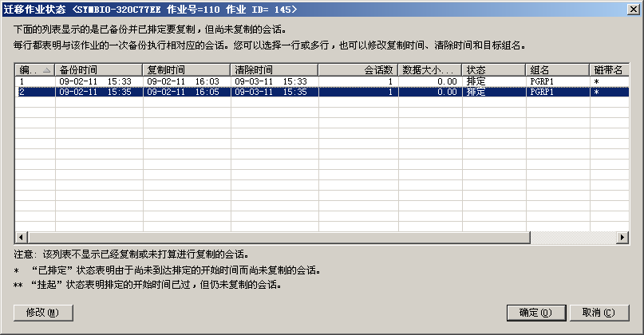Click tape name * in row 2
The image size is (644, 335).
597,93
